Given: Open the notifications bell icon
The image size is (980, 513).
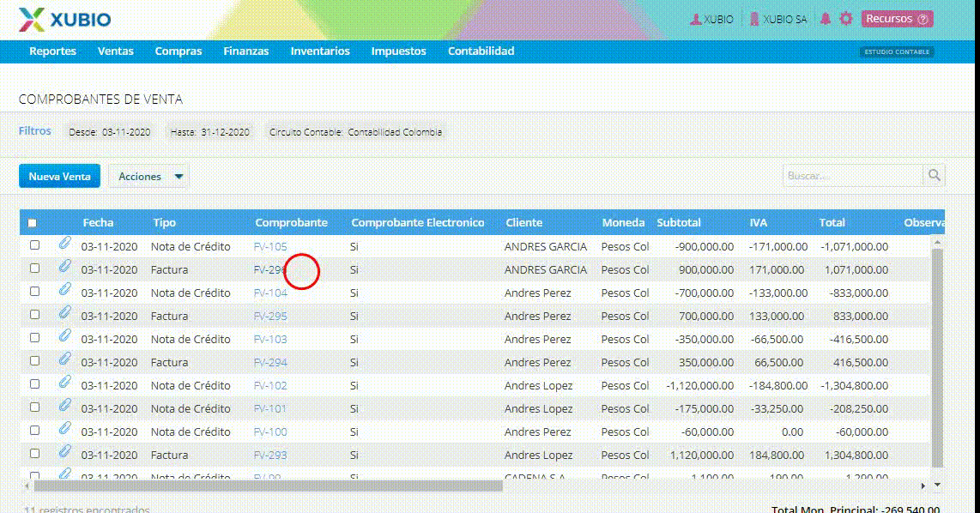Looking at the screenshot, I should click(826, 19).
